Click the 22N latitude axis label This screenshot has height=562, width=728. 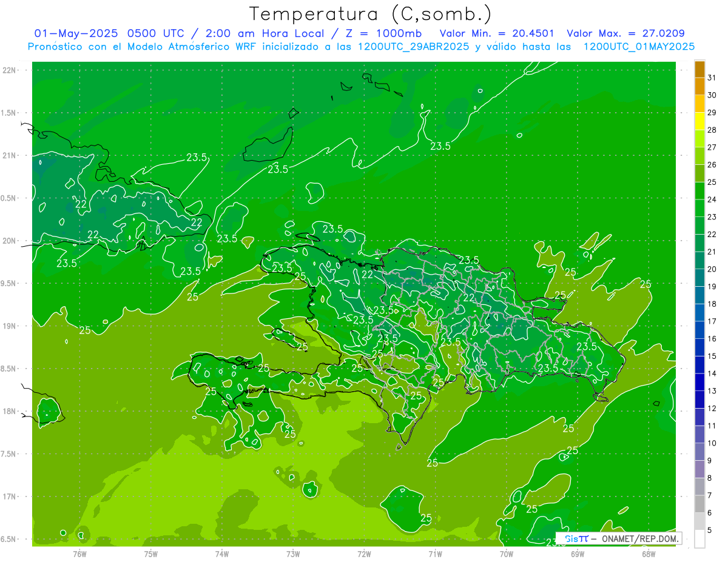(x=10, y=70)
